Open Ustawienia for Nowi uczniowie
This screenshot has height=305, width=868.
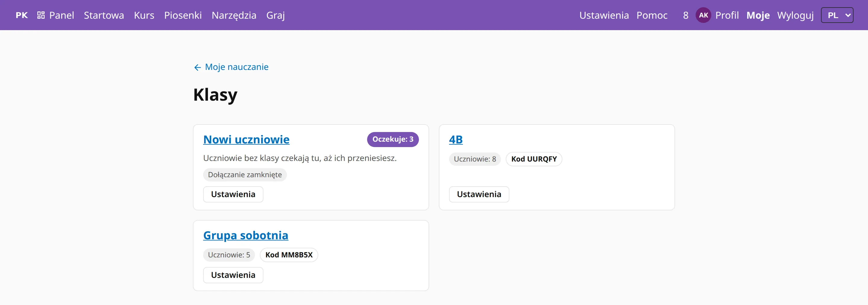[x=233, y=194]
